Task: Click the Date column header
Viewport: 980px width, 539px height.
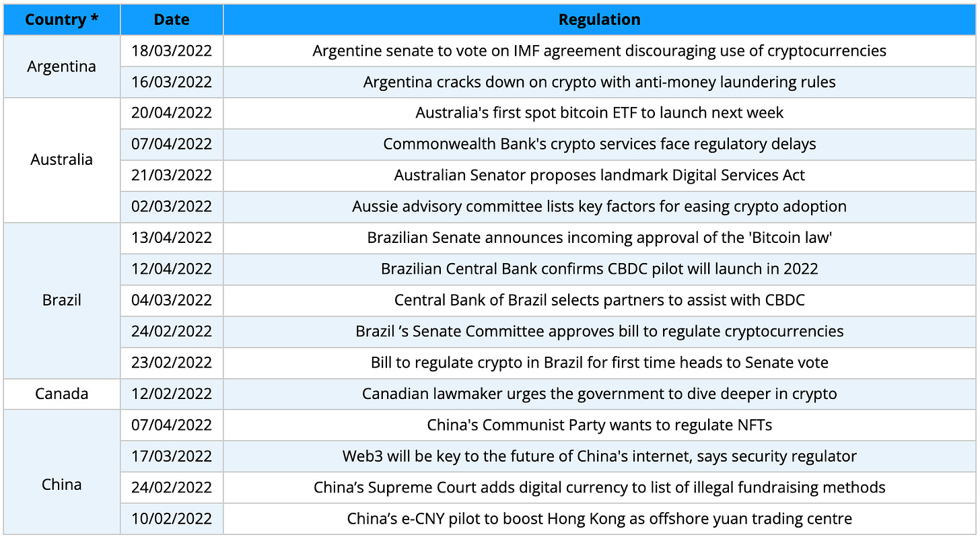Action: pos(172,20)
